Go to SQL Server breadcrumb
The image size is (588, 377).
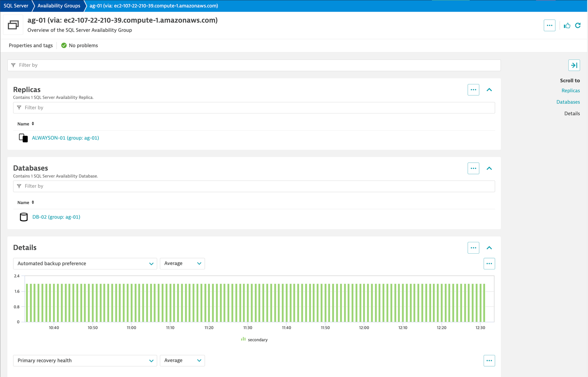coord(16,6)
